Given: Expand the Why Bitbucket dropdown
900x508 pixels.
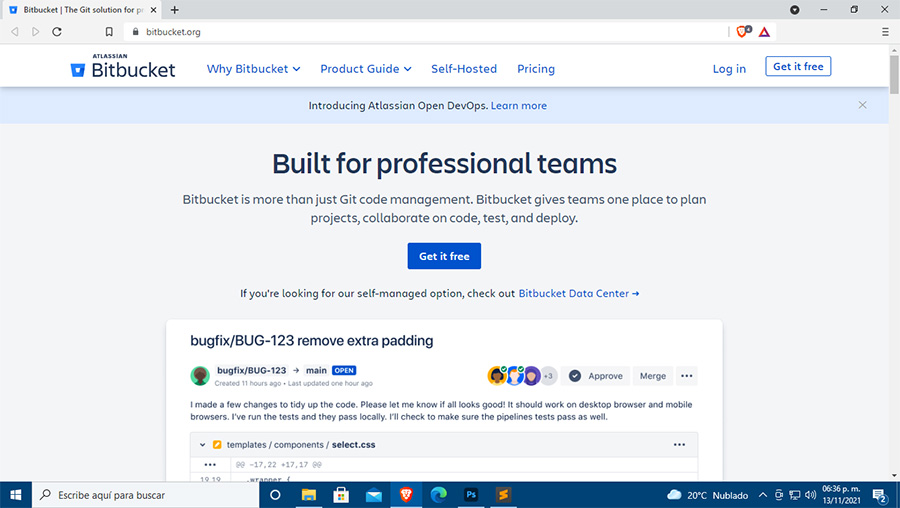Looking at the screenshot, I should [x=253, y=69].
